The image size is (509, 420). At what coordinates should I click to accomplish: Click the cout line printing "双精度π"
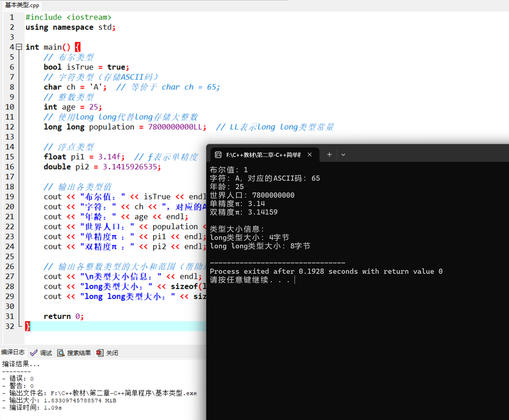tap(125, 247)
